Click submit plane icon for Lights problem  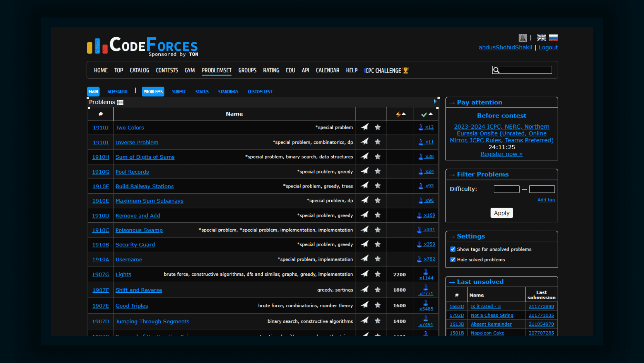point(364,274)
